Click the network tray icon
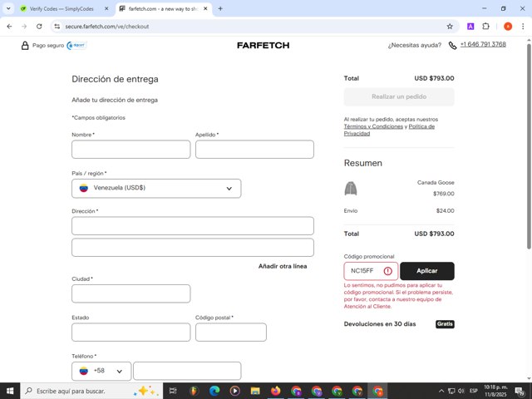 (451, 391)
